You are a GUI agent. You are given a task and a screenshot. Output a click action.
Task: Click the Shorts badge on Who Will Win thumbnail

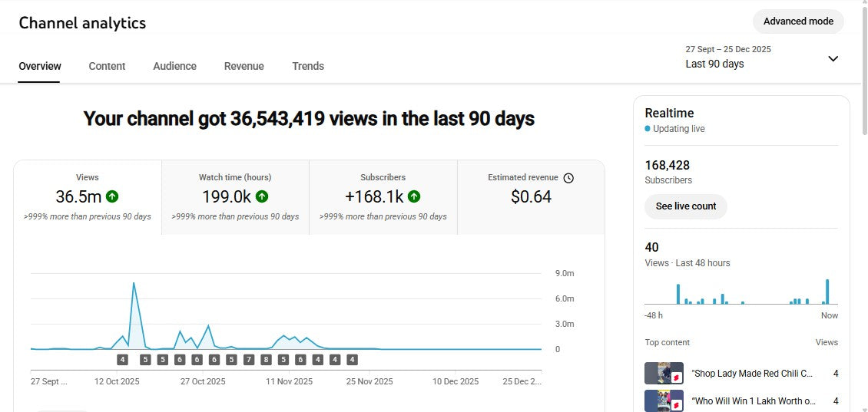(x=677, y=406)
